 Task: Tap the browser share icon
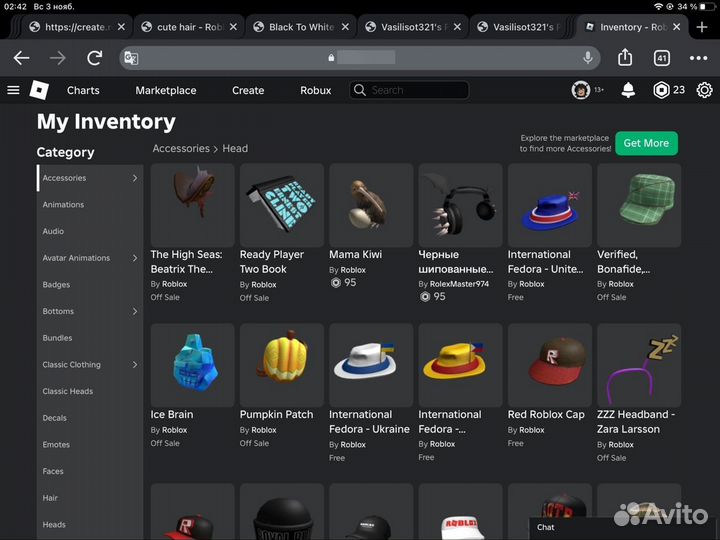coord(624,58)
